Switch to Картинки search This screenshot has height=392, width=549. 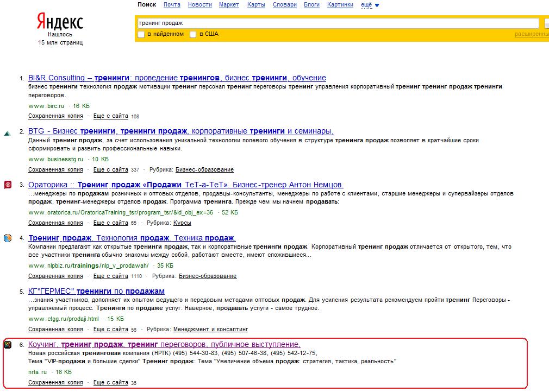pyautogui.click(x=340, y=4)
